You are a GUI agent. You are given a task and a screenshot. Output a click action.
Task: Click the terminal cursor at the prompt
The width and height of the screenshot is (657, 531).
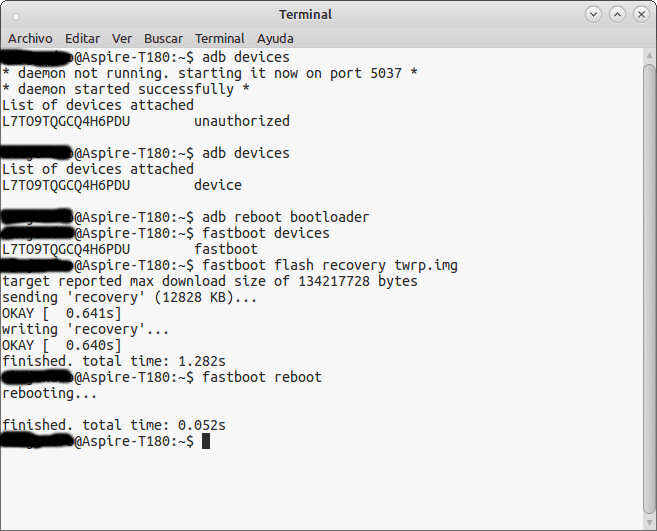coord(206,441)
